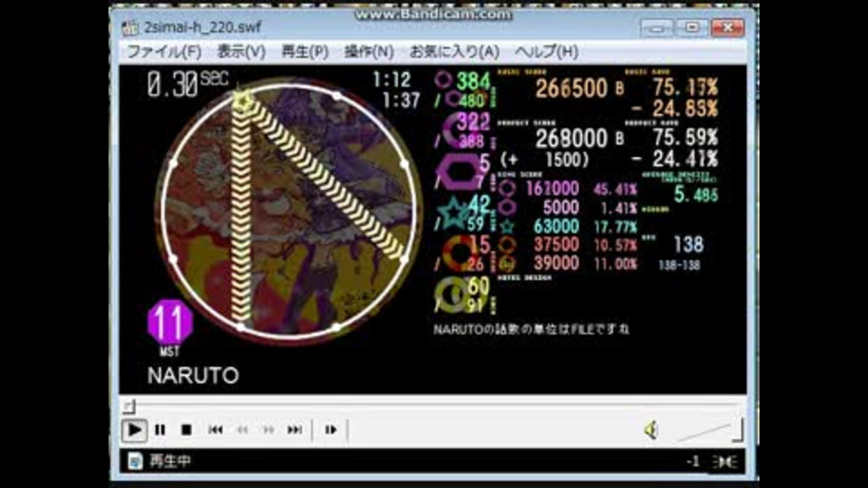Mute the speaker volume icon

(x=652, y=430)
